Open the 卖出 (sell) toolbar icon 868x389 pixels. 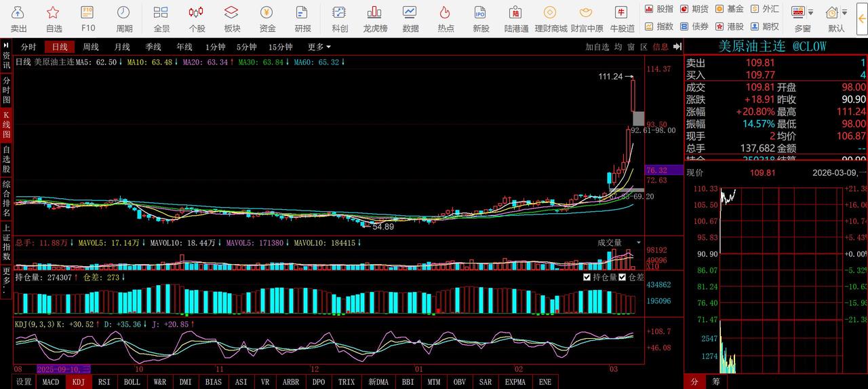pyautogui.click(x=18, y=18)
